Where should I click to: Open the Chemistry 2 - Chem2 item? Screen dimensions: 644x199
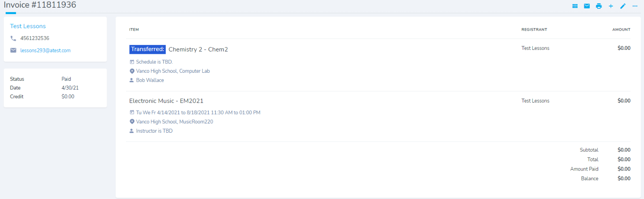(x=198, y=49)
